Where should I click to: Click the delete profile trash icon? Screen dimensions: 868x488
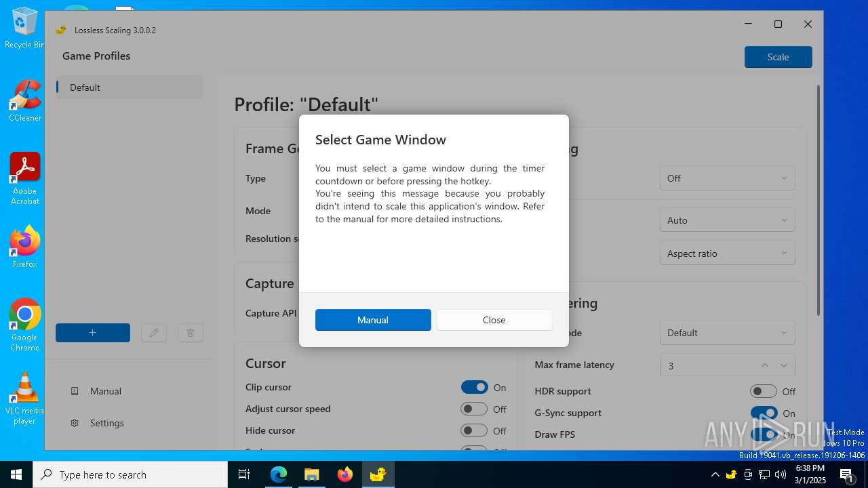tap(191, 333)
